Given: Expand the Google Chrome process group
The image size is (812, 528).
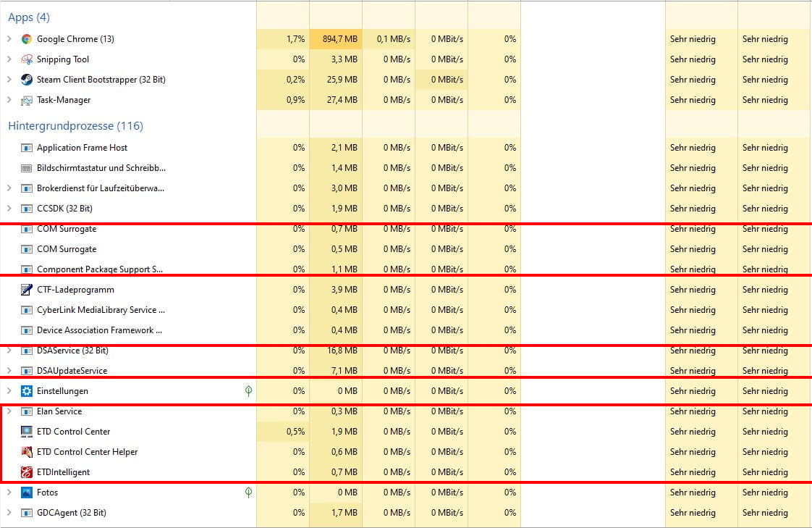Looking at the screenshot, I should point(9,39).
